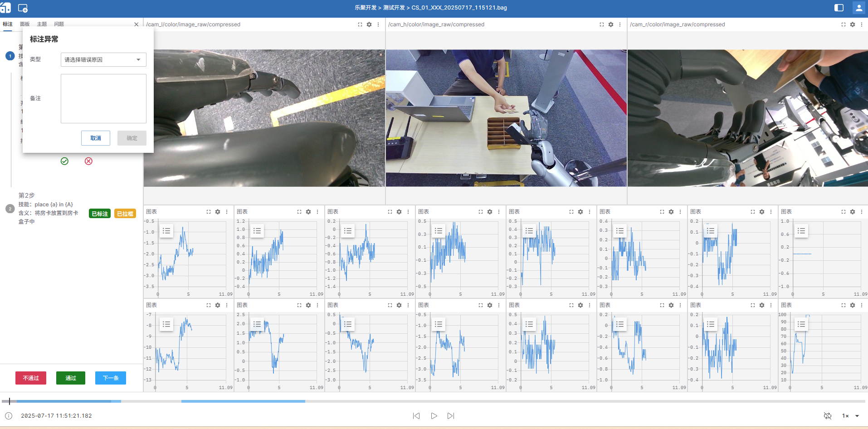The height and width of the screenshot is (429, 868).
Task: Toggle the right sidebar layout icon
Action: click(839, 8)
